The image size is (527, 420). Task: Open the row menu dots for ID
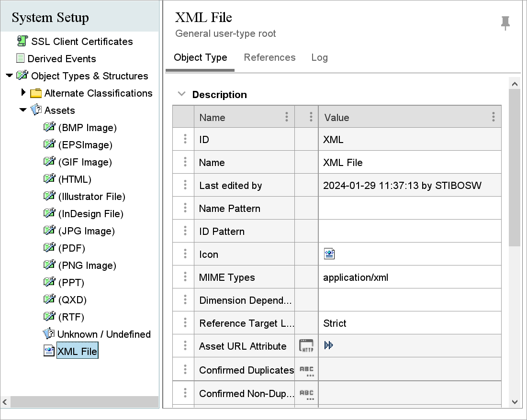(x=185, y=139)
